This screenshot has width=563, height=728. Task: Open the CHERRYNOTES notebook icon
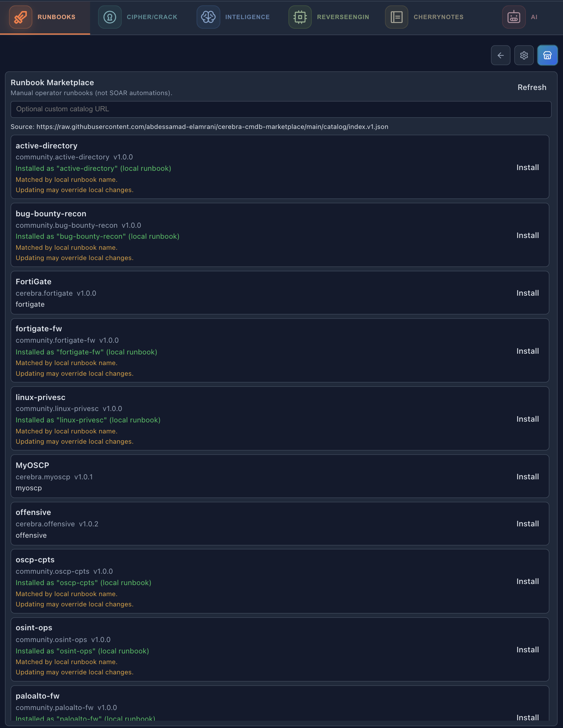click(x=396, y=17)
